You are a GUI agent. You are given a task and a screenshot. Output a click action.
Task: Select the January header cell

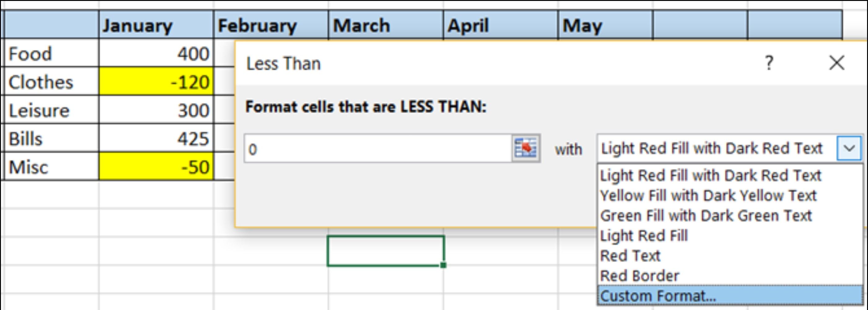156,25
